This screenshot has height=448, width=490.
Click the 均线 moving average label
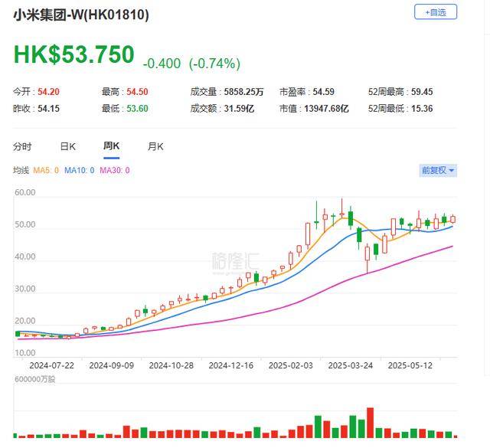(x=21, y=170)
